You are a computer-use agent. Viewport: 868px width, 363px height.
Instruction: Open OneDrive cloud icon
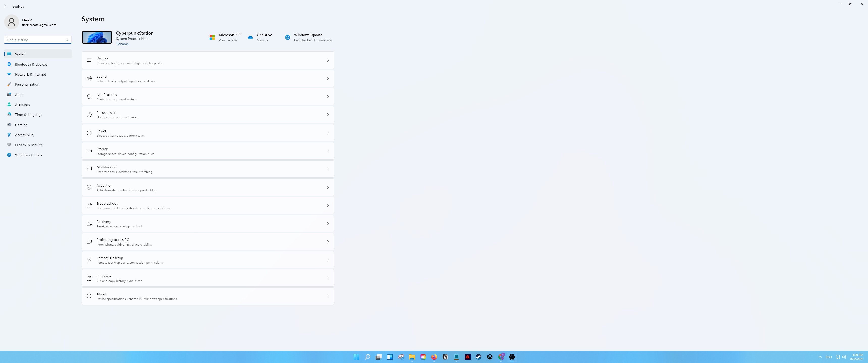250,37
